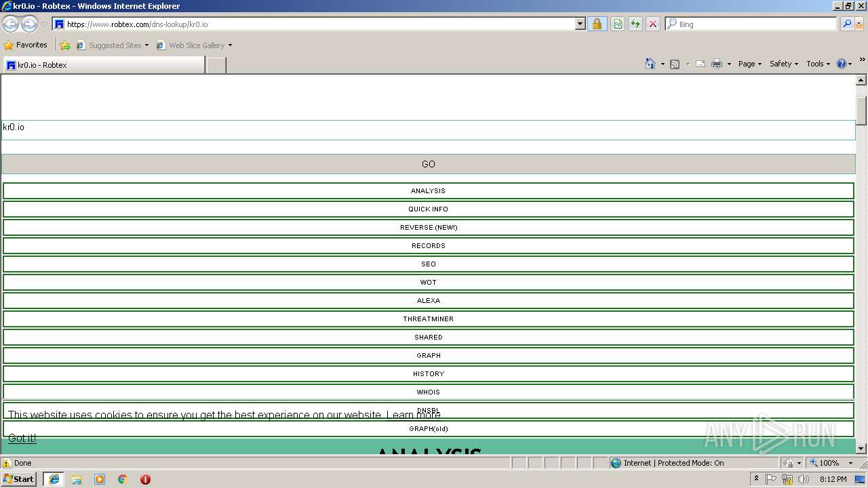
Task: Click the RECORDS navigation button
Action: (428, 245)
